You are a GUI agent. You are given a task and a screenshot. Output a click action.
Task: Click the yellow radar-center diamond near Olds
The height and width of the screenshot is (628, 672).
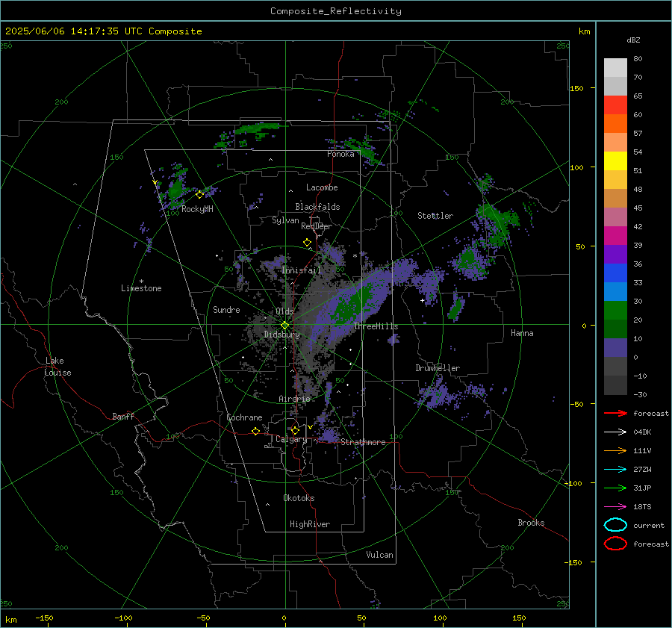click(x=284, y=326)
